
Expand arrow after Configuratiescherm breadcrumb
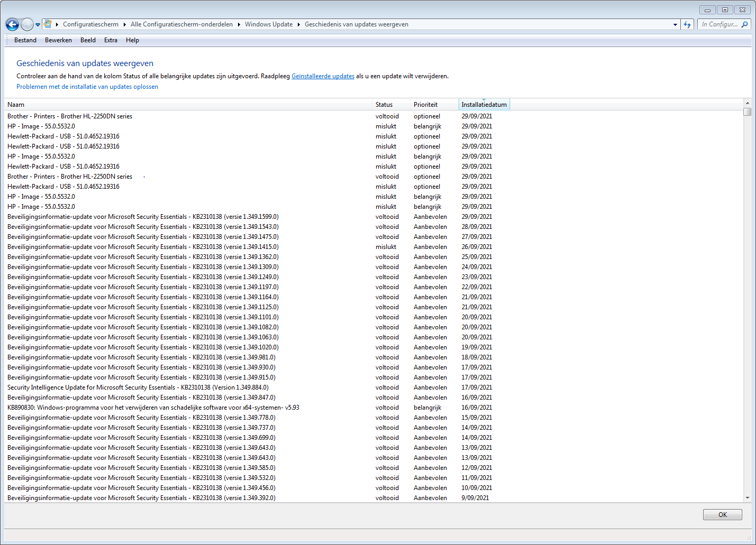(x=125, y=24)
